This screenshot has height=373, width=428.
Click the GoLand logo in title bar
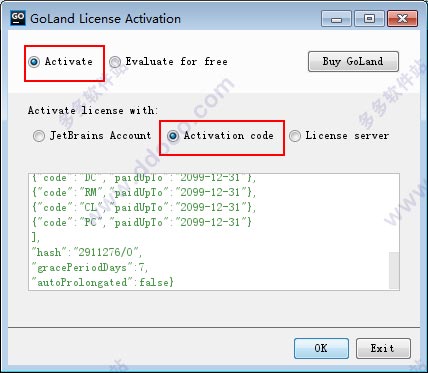click(18, 18)
